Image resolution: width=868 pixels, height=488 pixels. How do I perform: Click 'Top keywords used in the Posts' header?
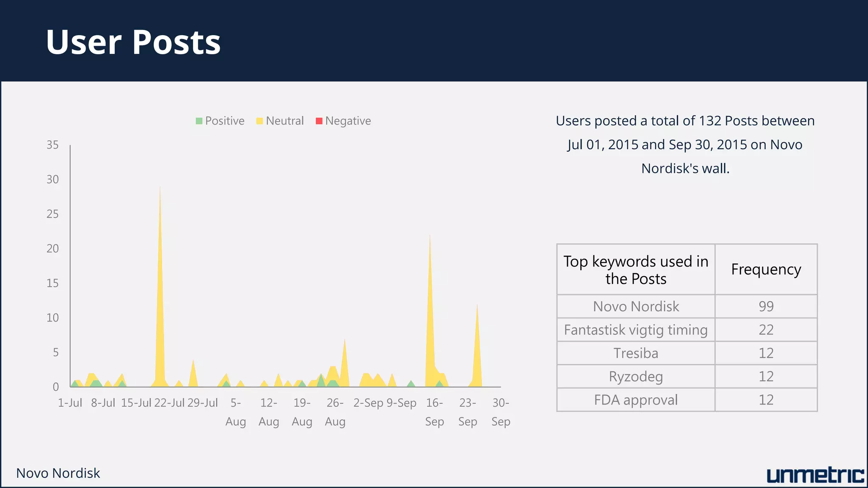pyautogui.click(x=636, y=270)
